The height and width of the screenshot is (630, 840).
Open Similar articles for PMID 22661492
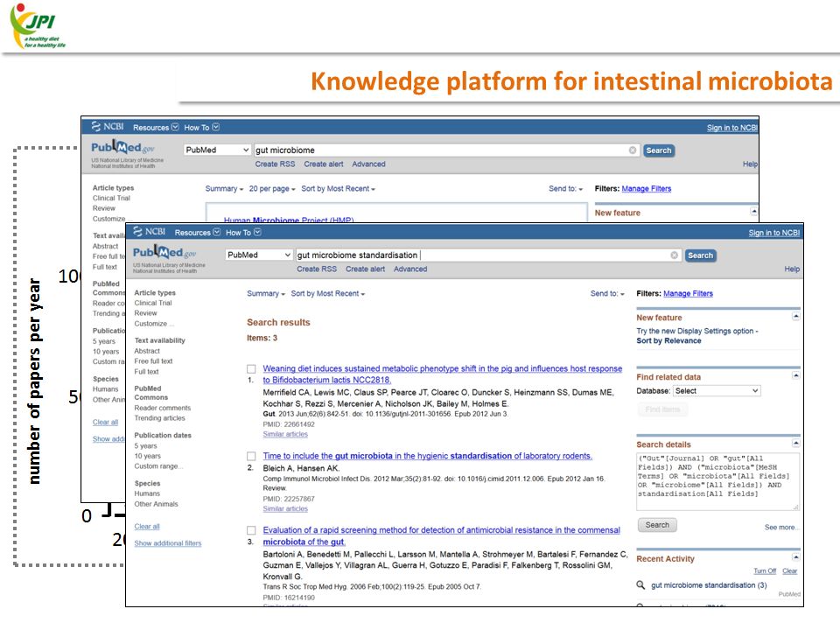tap(285, 435)
